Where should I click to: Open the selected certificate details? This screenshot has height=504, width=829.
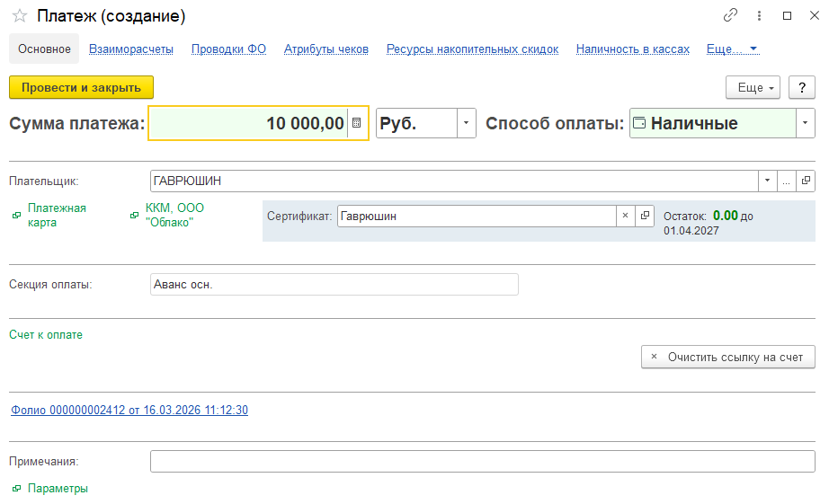pos(645,216)
